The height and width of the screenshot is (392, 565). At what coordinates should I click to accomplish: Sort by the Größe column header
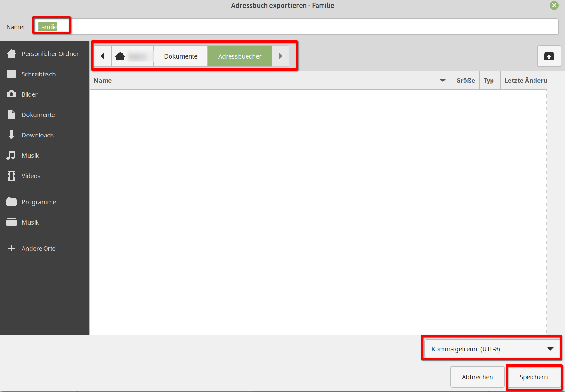(x=465, y=80)
